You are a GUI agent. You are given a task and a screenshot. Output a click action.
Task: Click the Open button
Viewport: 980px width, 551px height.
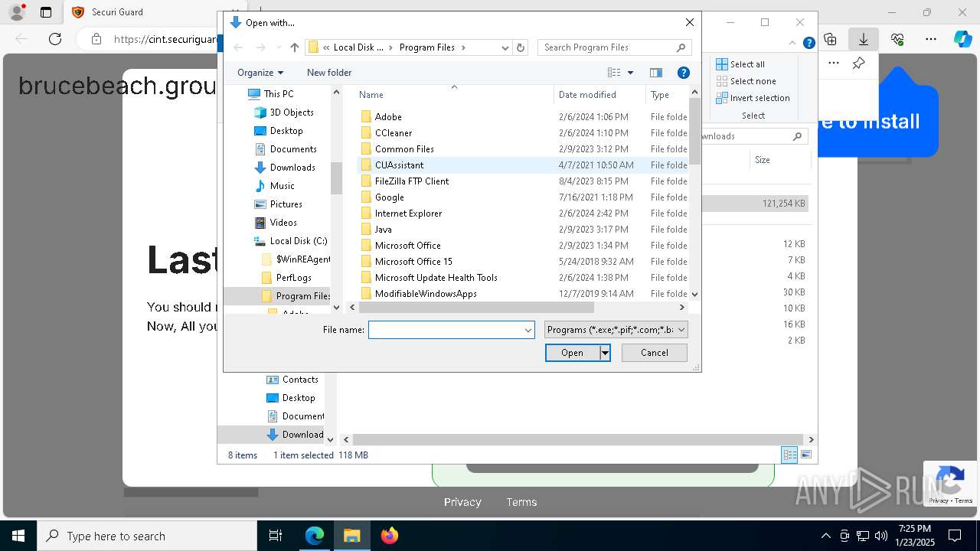coord(572,353)
